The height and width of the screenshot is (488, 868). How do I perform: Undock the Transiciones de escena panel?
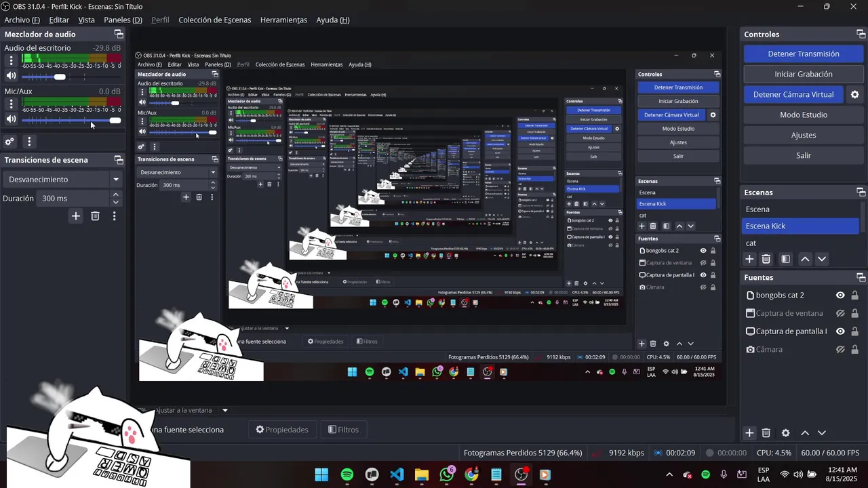click(x=119, y=160)
